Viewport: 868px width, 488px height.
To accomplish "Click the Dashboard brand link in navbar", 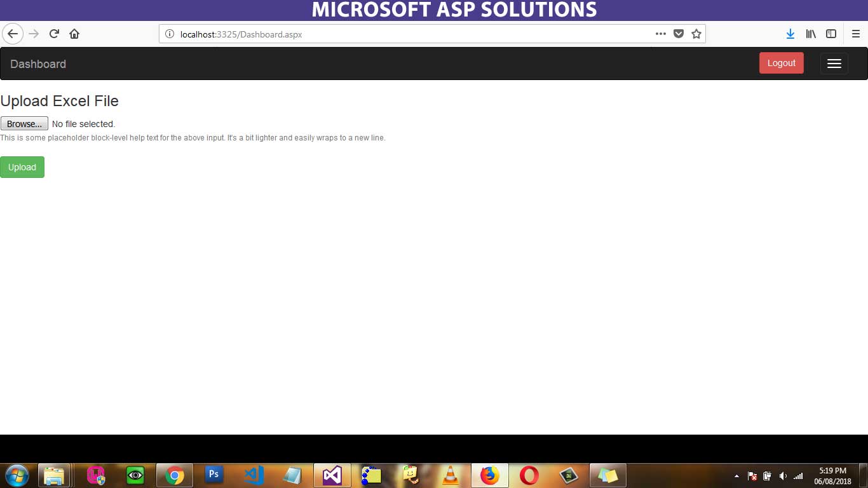I will pyautogui.click(x=38, y=64).
